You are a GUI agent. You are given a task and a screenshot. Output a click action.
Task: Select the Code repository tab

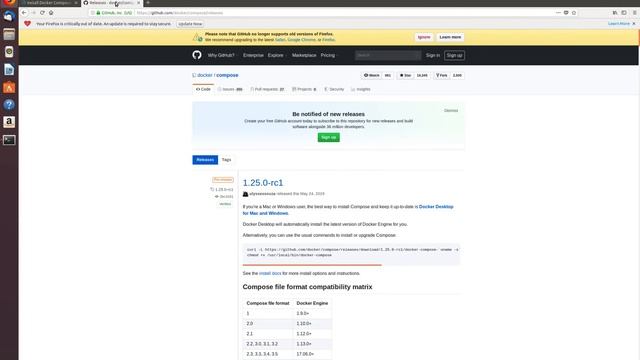tap(203, 89)
